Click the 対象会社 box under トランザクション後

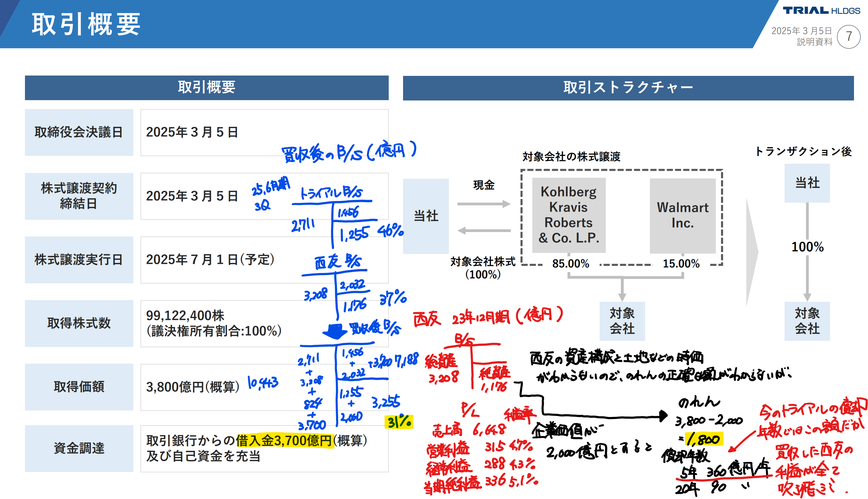pyautogui.click(x=807, y=321)
